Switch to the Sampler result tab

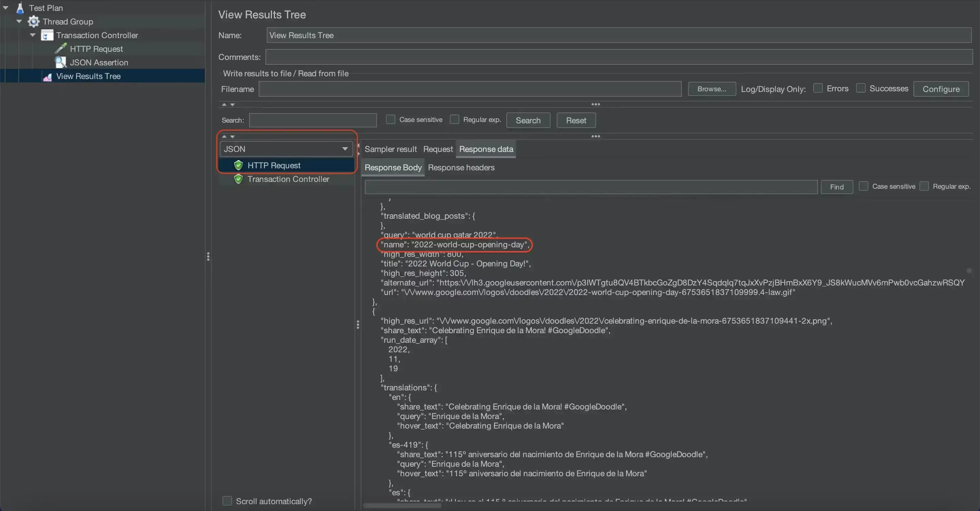(390, 149)
